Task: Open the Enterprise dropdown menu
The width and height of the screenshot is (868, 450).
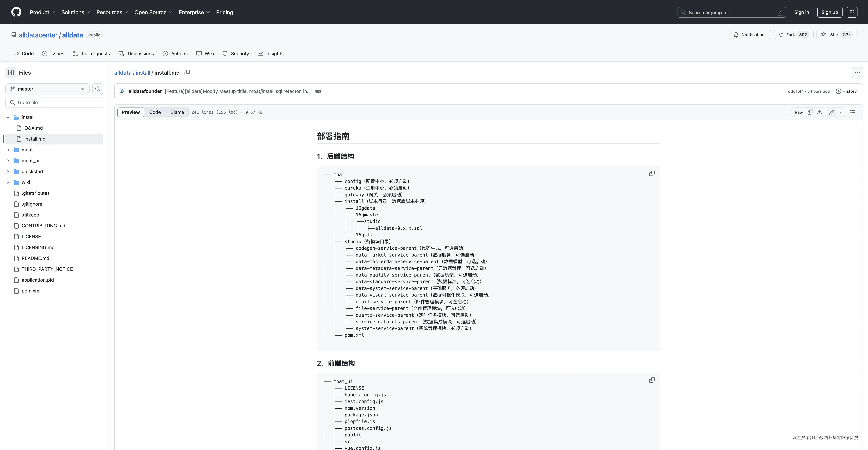Action: (194, 12)
